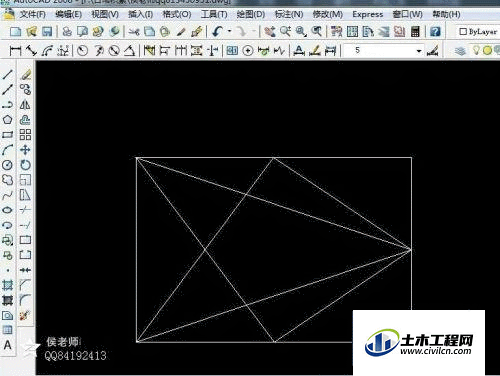Select the Trim tool

point(25,210)
